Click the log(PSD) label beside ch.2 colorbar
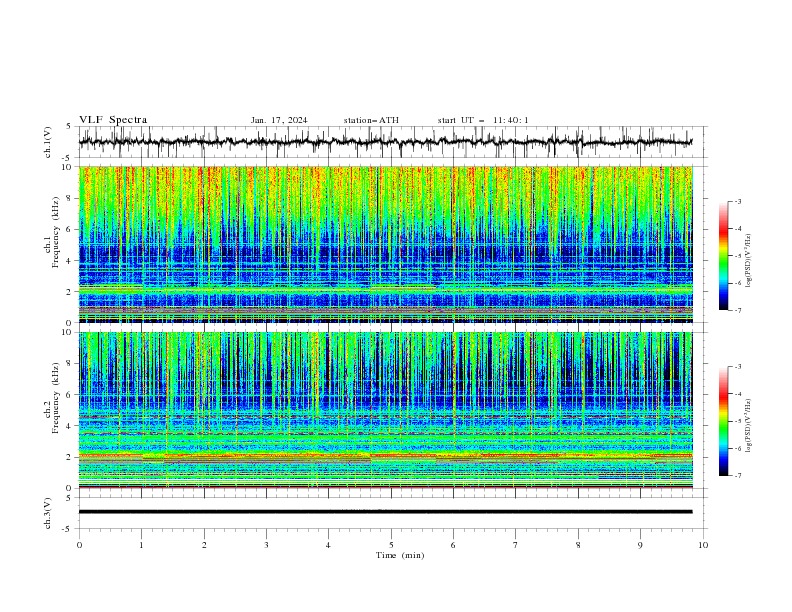Image resolution: width=792 pixels, height=612 pixels. click(749, 427)
